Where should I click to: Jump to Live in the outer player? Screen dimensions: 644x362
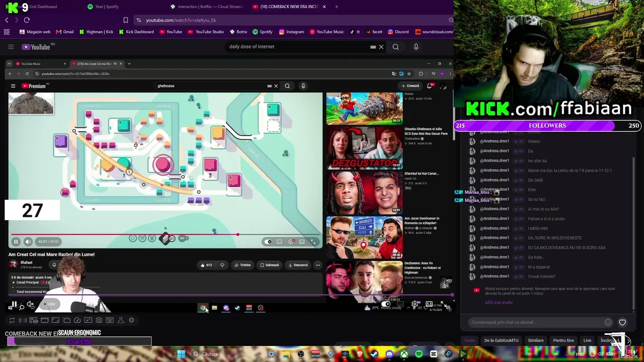click(50, 304)
